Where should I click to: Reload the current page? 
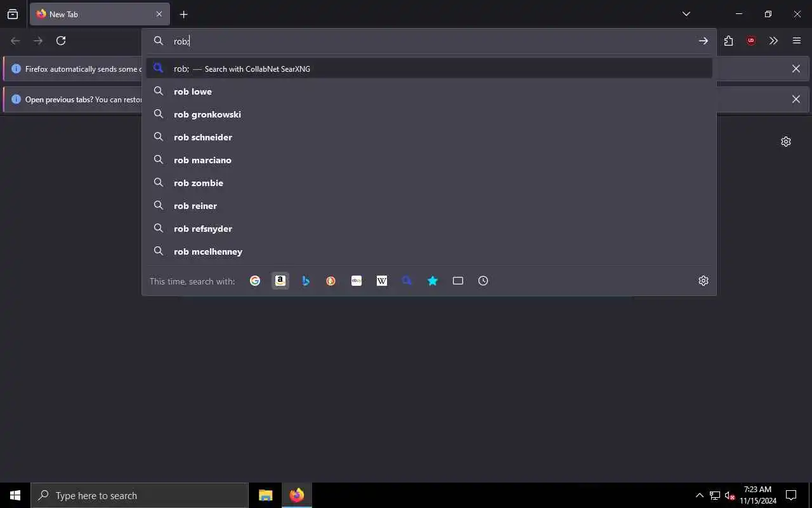tap(61, 41)
